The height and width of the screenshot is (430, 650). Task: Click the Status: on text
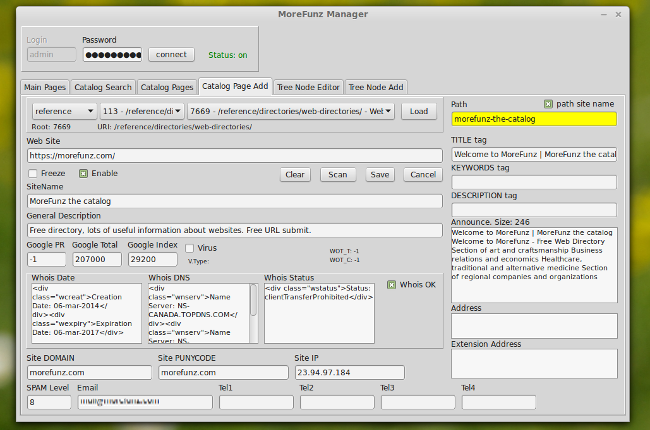[228, 55]
